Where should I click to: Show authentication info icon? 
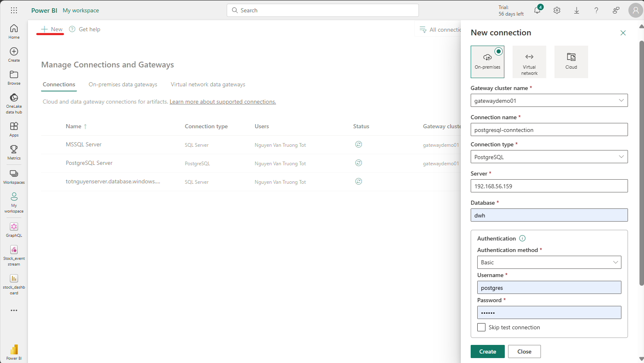click(522, 238)
